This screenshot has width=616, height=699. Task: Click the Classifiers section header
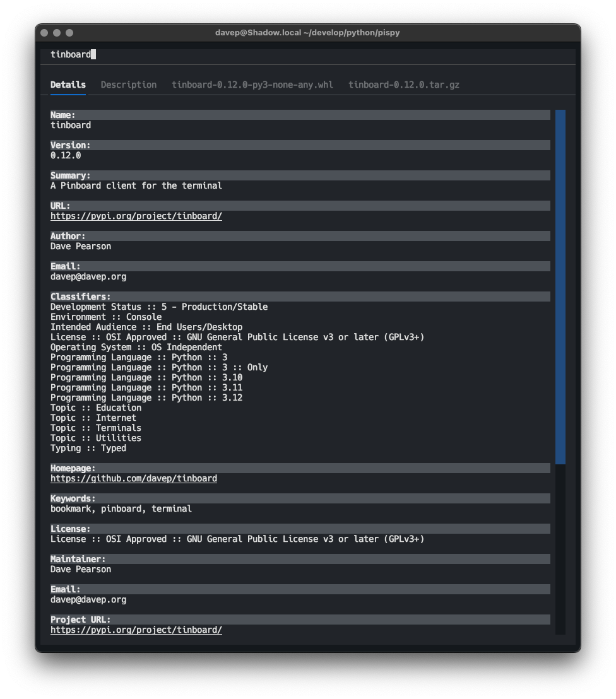tap(300, 297)
